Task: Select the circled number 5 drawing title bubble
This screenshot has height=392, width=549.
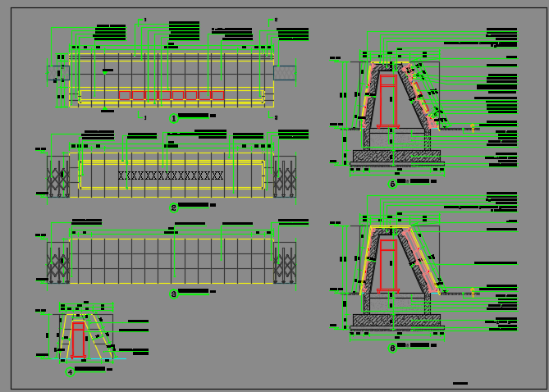Action: point(392,184)
